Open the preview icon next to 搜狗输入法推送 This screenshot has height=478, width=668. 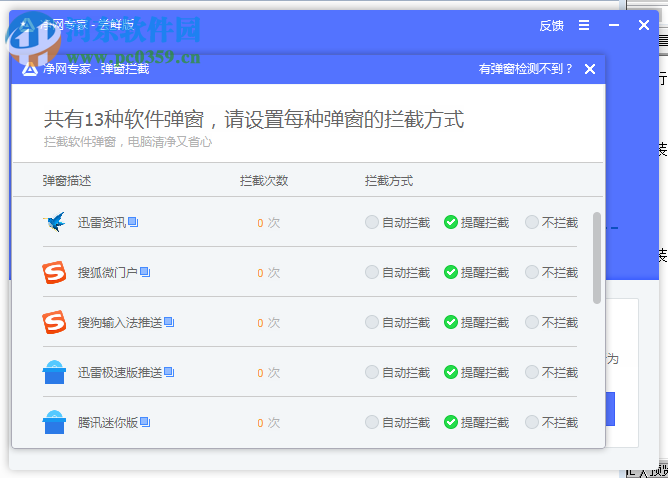pyautogui.click(x=169, y=322)
